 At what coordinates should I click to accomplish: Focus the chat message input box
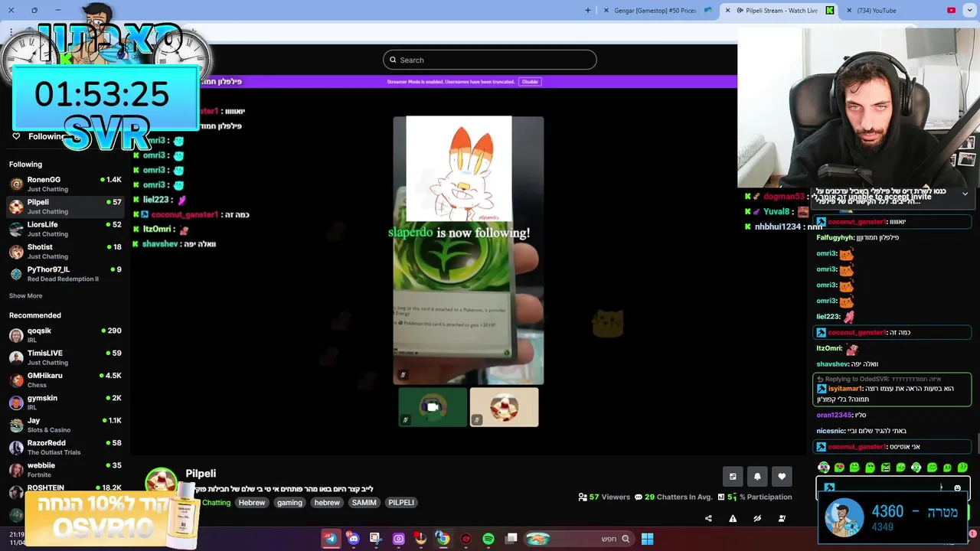pyautogui.click(x=893, y=487)
